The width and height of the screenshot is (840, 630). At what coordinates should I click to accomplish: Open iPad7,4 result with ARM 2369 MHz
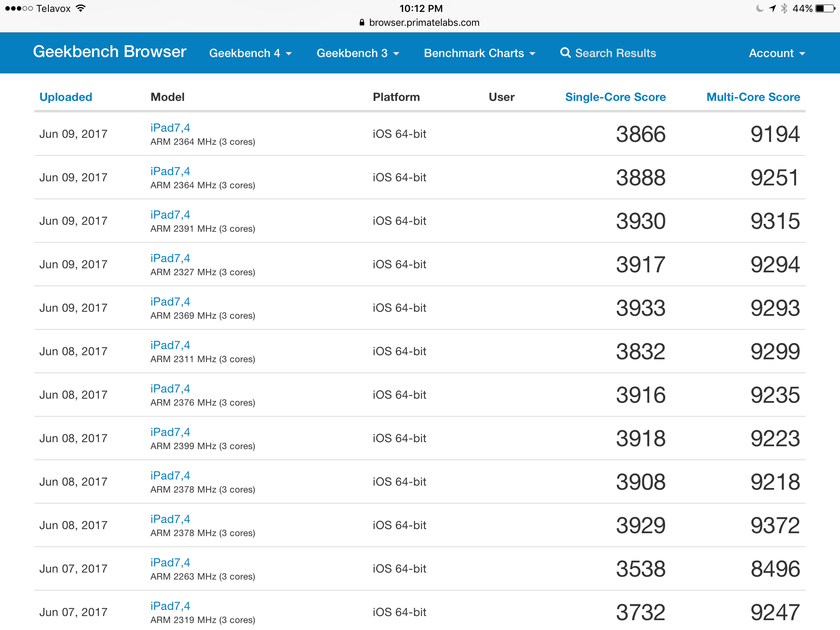(170, 301)
